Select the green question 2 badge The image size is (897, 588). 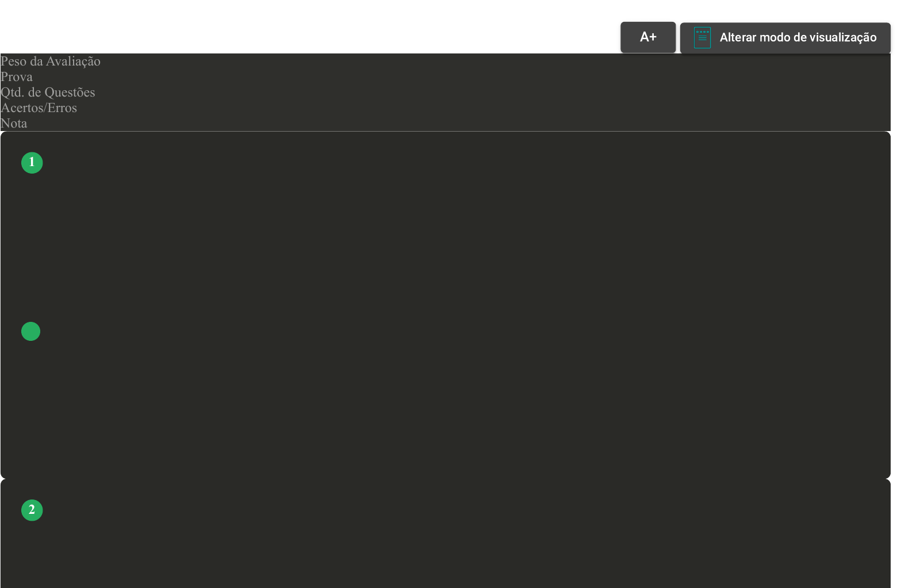(32, 510)
